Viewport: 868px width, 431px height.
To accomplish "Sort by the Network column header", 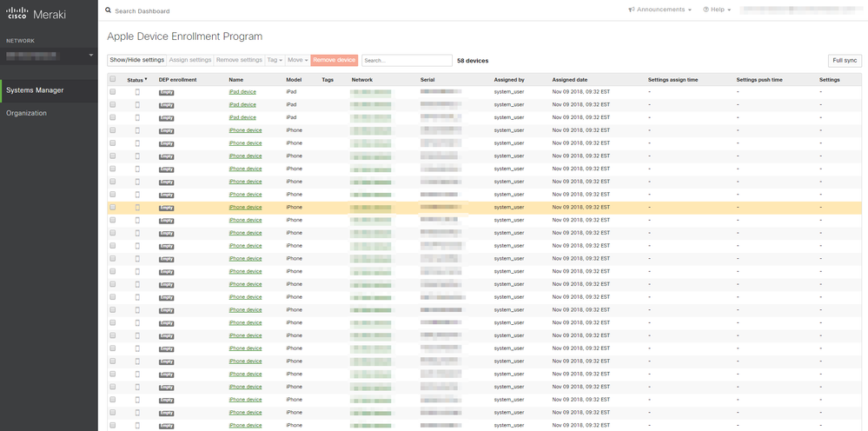I will pos(362,80).
